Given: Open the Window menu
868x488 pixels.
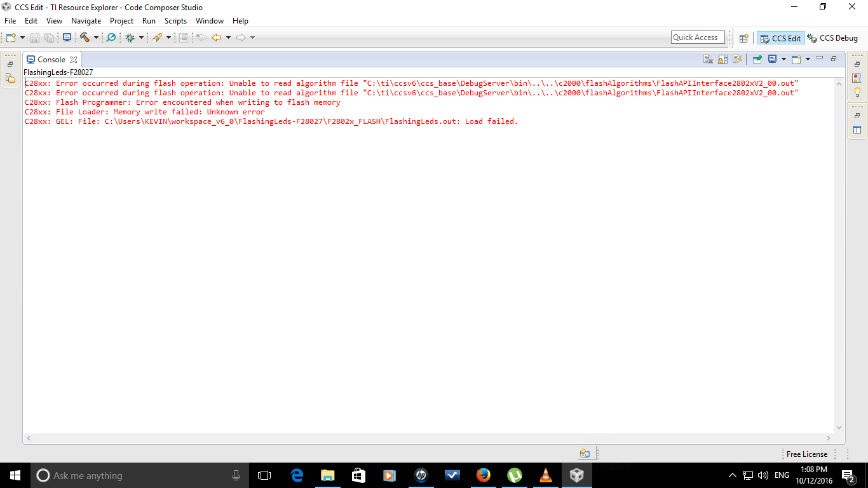Looking at the screenshot, I should pos(210,21).
